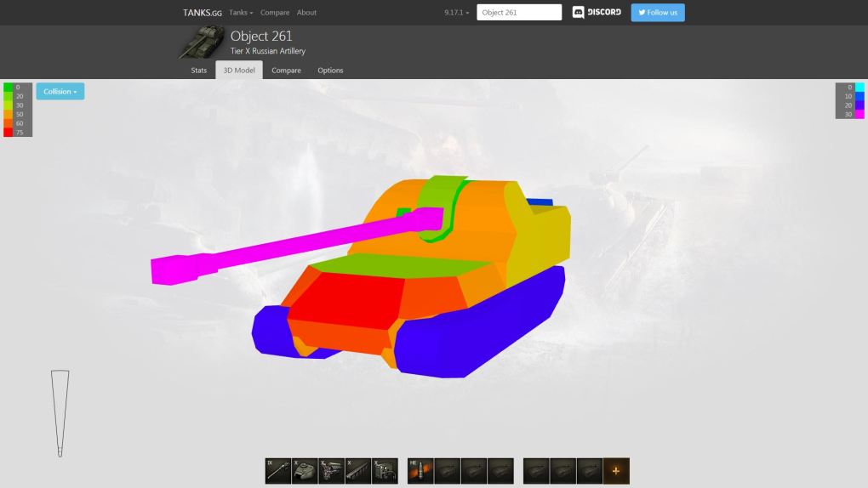Click the Twitter Follow us button

[x=657, y=13]
